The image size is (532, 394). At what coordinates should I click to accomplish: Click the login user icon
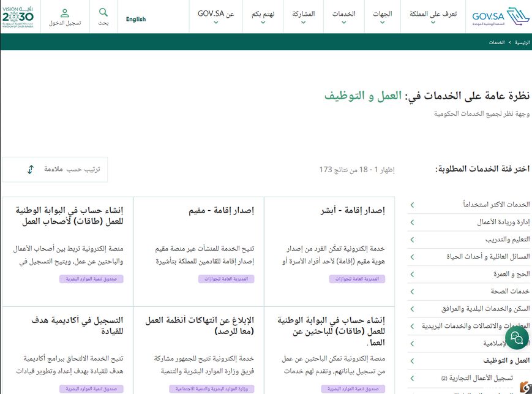pos(65,13)
